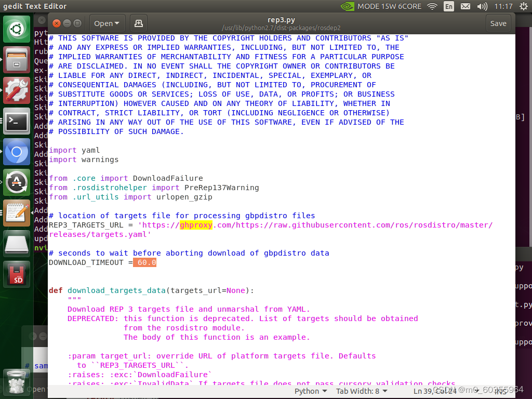Open the volume sound indicator
532x399 pixels.
click(482, 6)
